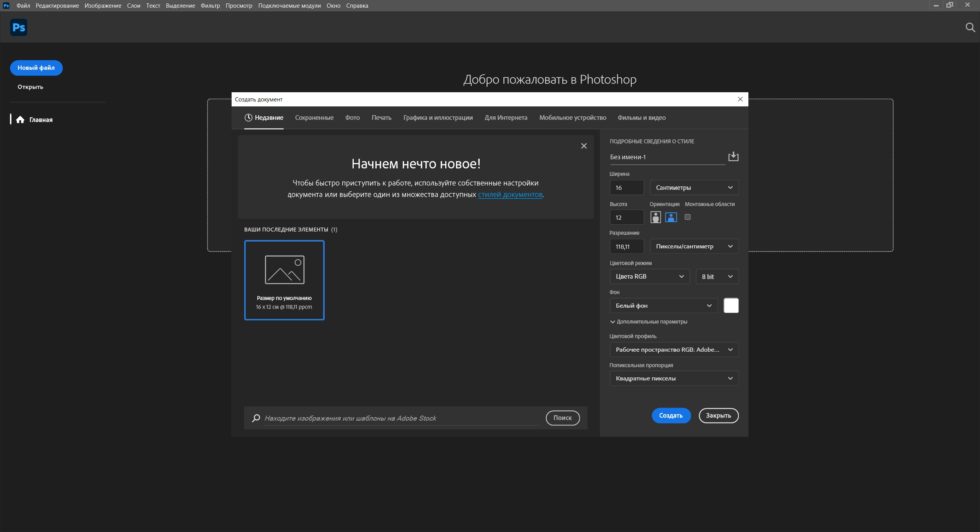
Task: Click the document name field 'Без имени-1'
Action: 667,157
